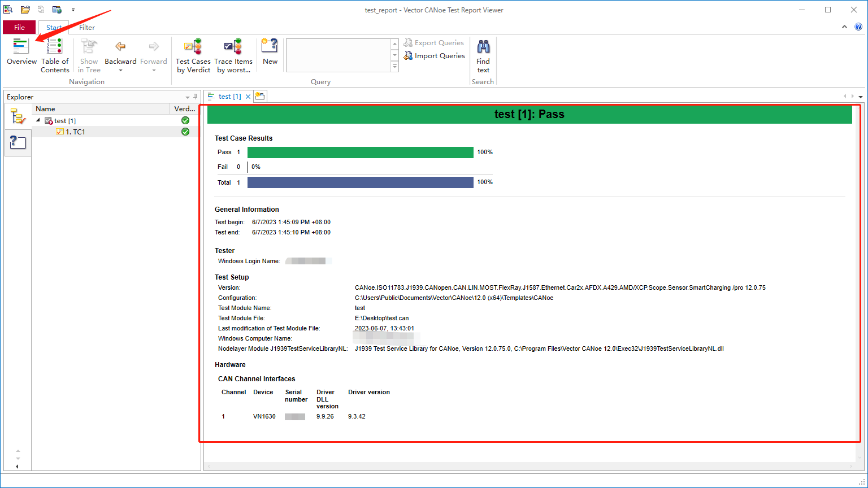Click the Show in Tree button
The height and width of the screenshot is (488, 868).
(x=89, y=56)
